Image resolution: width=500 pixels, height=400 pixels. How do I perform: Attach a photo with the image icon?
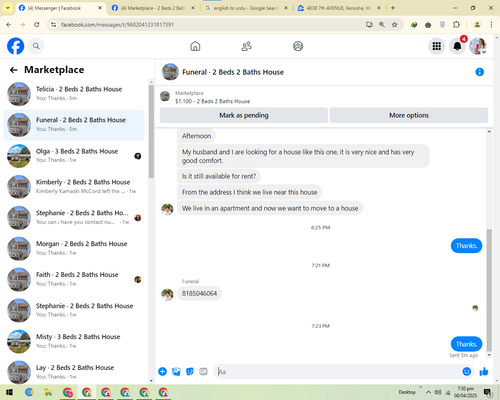tap(176, 371)
